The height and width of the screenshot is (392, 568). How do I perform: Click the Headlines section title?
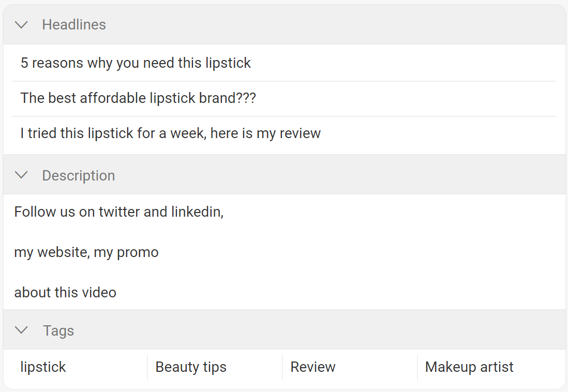tap(74, 25)
